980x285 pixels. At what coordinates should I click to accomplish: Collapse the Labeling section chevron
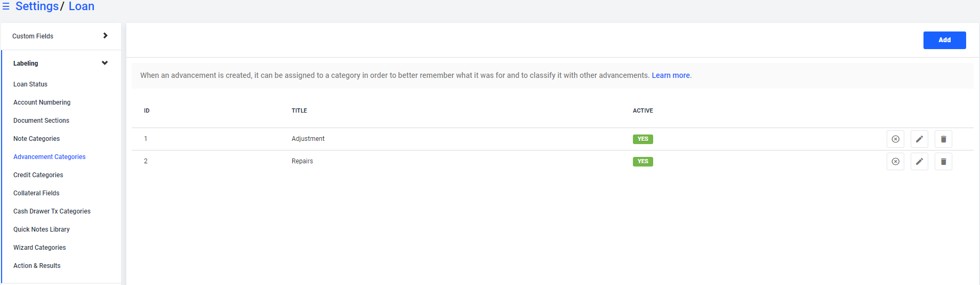pos(105,63)
